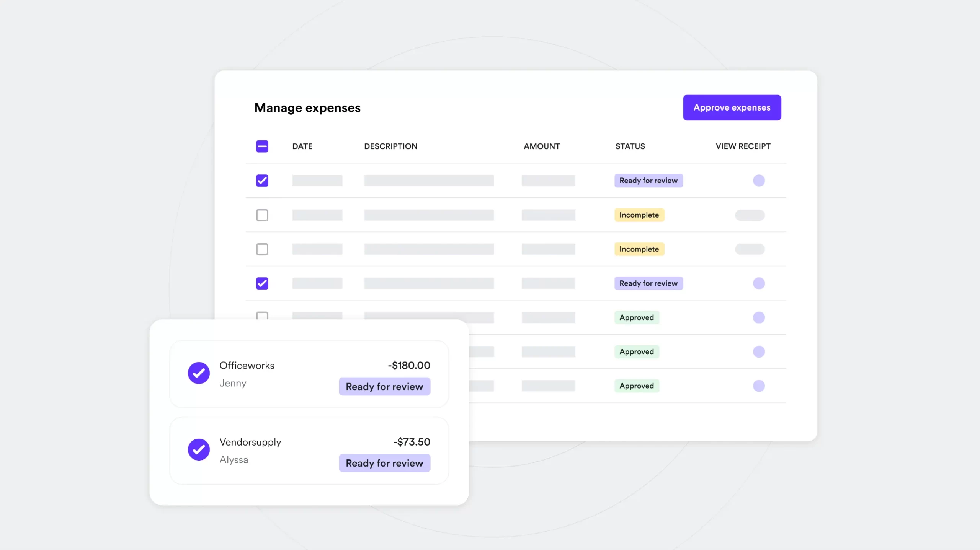
Task: View receipt for the first Approved expense
Action: pyautogui.click(x=759, y=317)
